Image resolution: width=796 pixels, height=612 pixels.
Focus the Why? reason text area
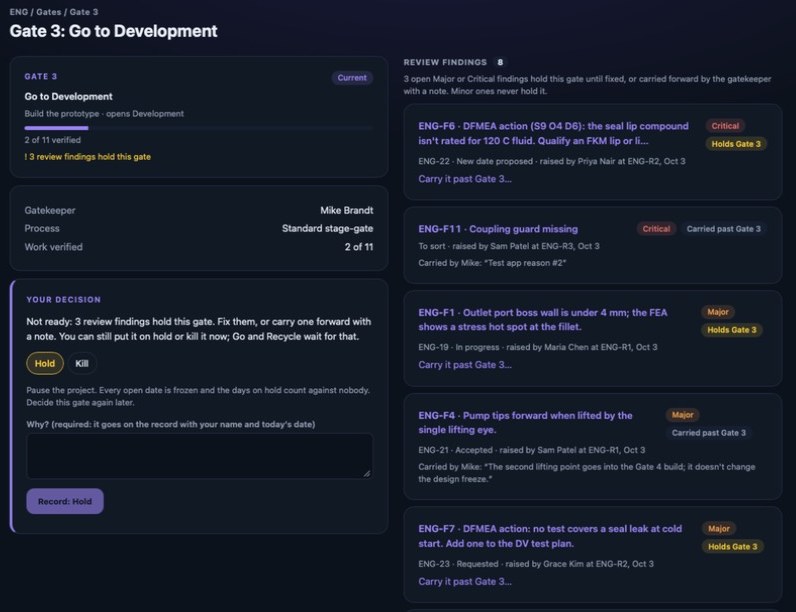coord(200,456)
